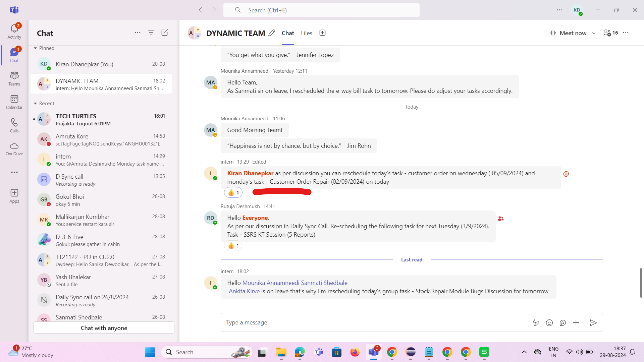View the 16 participants icon

611,33
